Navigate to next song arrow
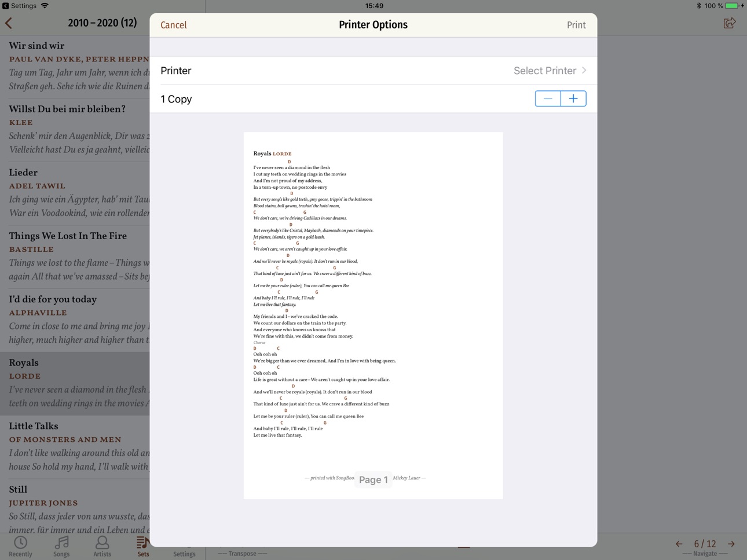The width and height of the screenshot is (747, 560). [x=731, y=544]
